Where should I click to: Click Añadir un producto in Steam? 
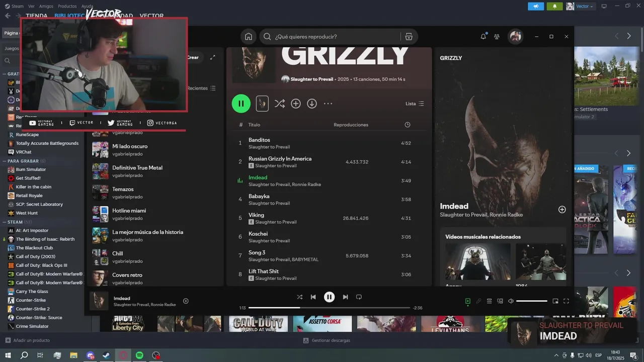tap(28, 340)
